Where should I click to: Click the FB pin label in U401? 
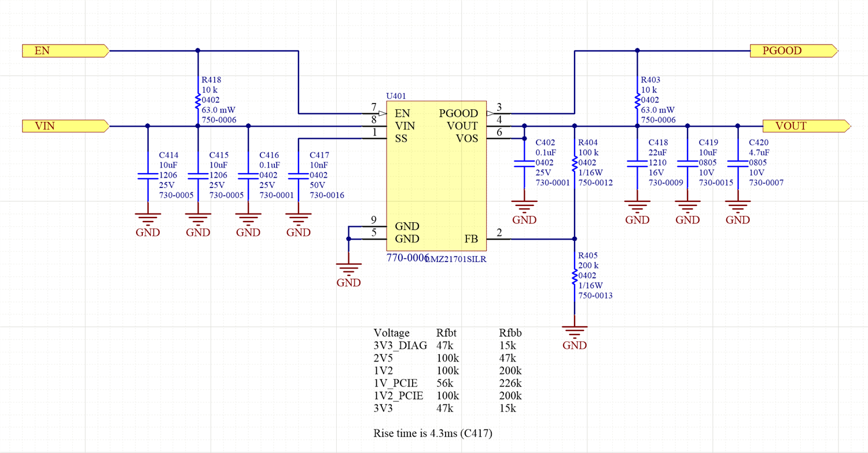[x=471, y=239]
